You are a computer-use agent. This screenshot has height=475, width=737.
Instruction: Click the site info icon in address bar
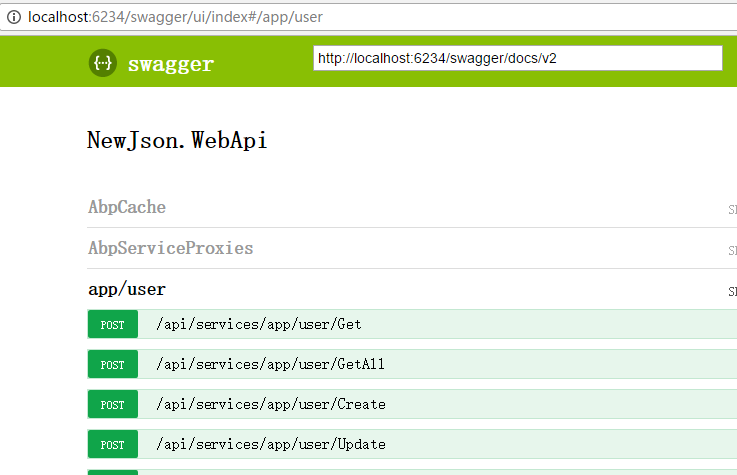14,17
